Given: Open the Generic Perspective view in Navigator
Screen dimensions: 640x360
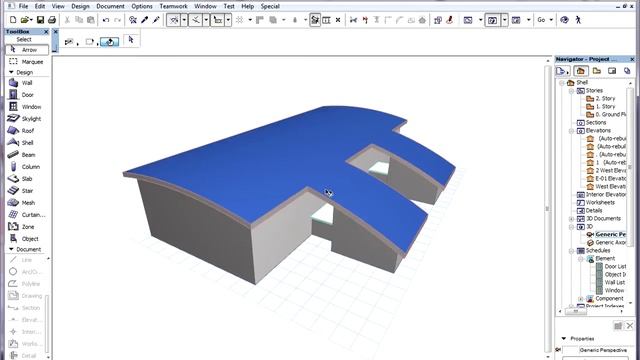Looking at the screenshot, I should pos(606,234).
